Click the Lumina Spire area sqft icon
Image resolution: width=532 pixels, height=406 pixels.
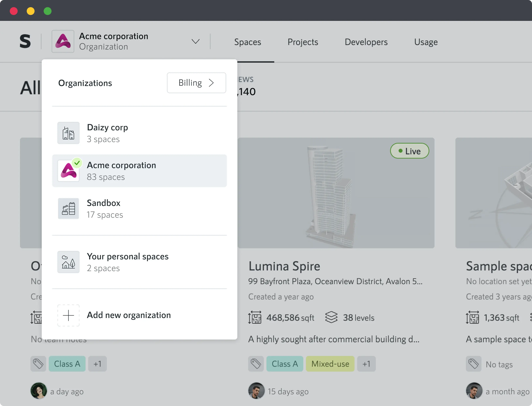point(255,317)
